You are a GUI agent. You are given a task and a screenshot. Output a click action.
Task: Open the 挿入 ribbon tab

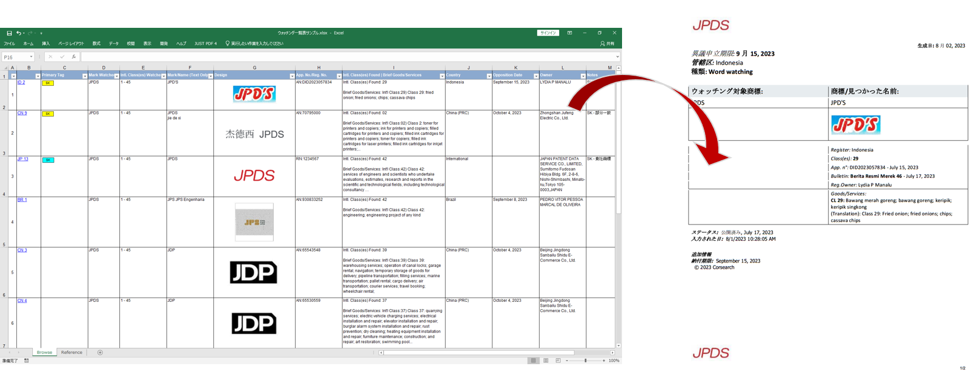pos(46,44)
